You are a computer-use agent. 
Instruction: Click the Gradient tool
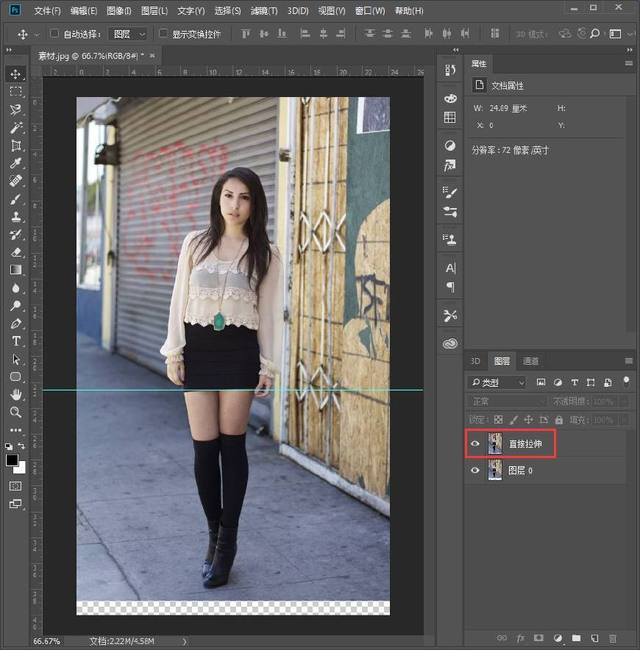tap(16, 270)
